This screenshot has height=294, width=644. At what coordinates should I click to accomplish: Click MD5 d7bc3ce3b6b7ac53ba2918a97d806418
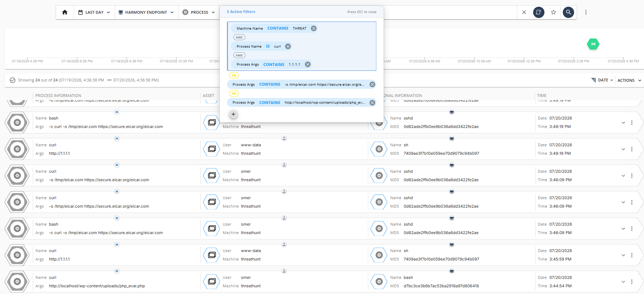tap(441, 286)
